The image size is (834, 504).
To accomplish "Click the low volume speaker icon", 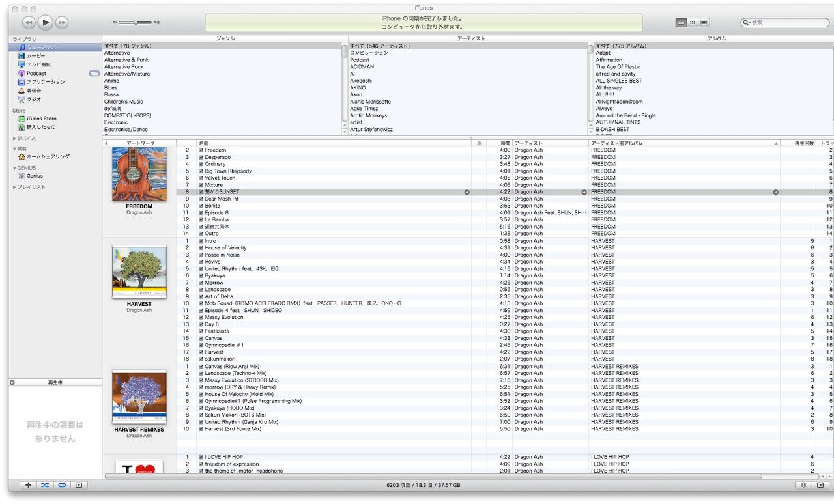I will pyautogui.click(x=115, y=23).
